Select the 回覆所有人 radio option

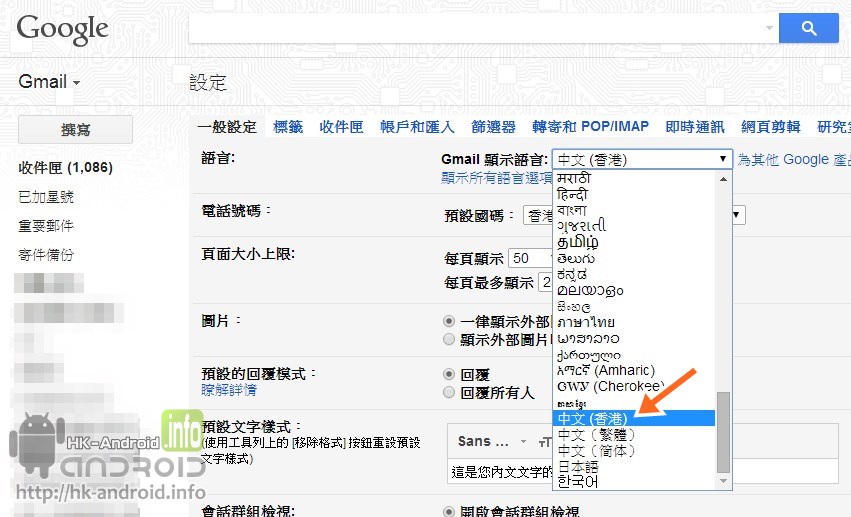point(449,393)
